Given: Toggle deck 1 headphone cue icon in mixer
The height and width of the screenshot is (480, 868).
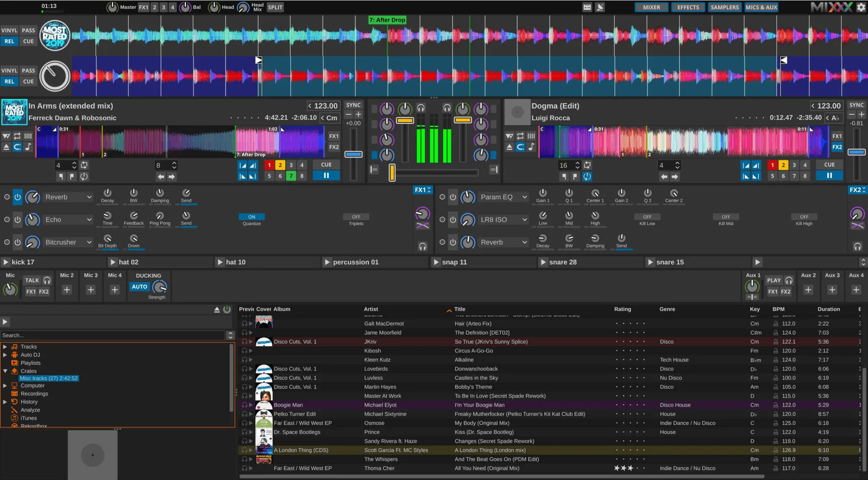Looking at the screenshot, I should pyautogui.click(x=421, y=108).
